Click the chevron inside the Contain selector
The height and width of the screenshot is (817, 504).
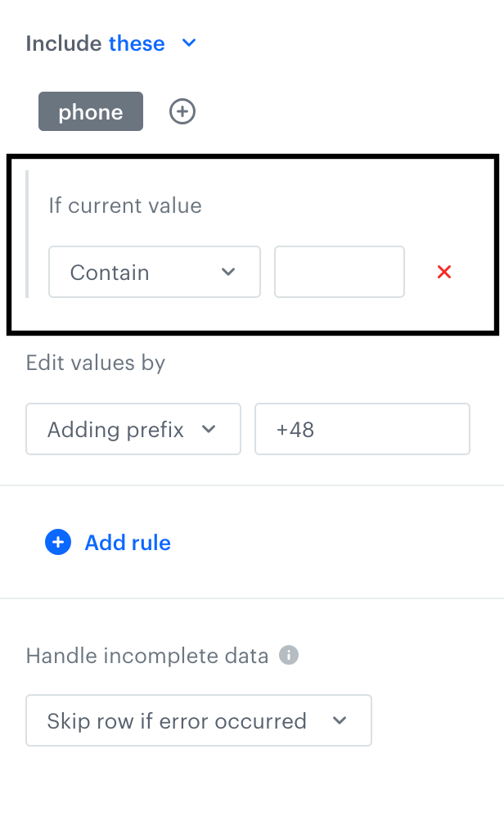click(229, 272)
